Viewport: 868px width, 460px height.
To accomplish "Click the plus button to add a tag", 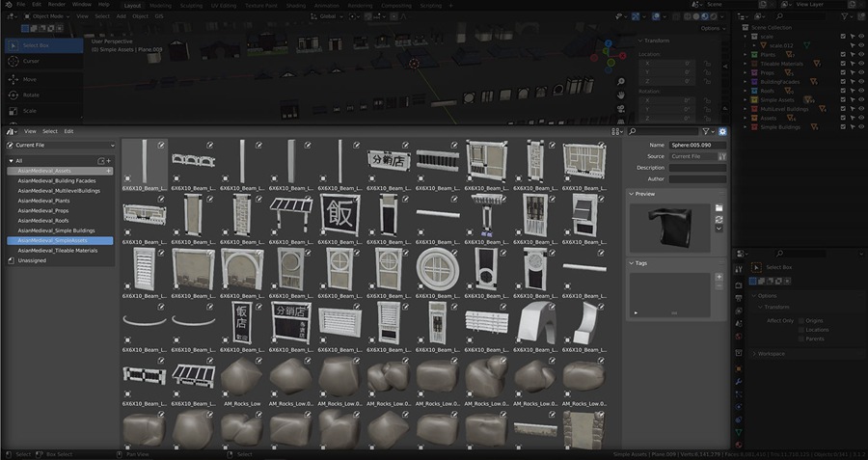I will [719, 277].
